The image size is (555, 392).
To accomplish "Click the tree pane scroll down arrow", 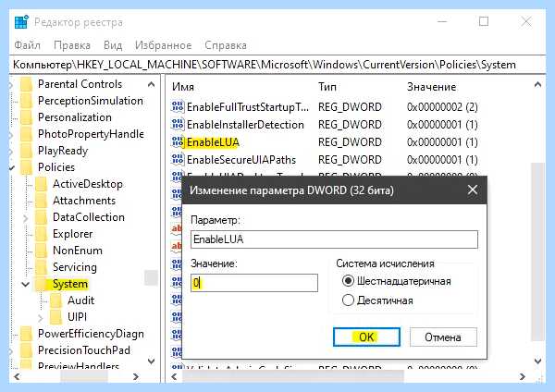I will (151, 361).
